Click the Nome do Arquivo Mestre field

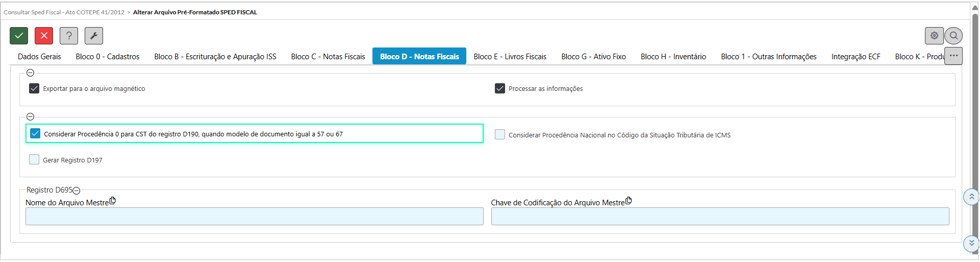254,217
